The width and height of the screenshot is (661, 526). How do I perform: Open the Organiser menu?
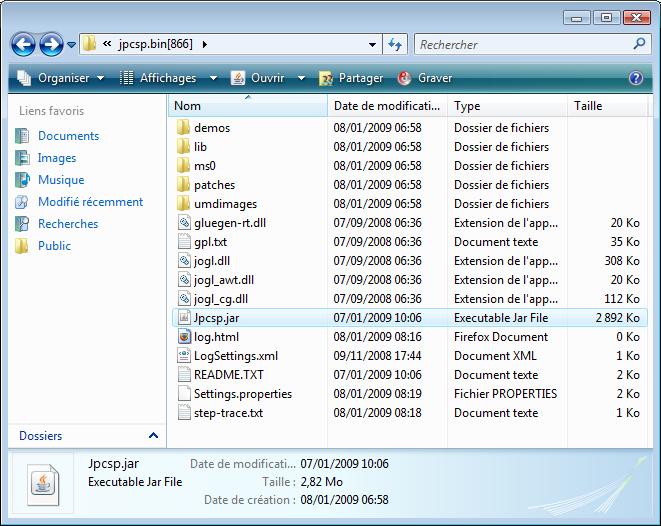pos(60,78)
